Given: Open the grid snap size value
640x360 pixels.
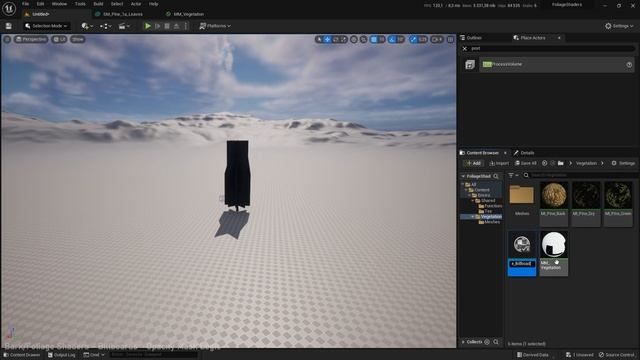Looking at the screenshot, I should (382, 40).
